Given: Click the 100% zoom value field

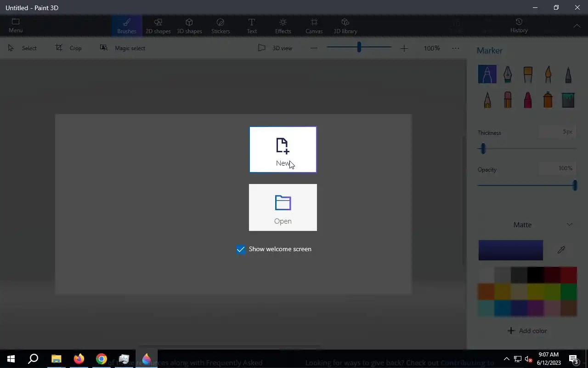Looking at the screenshot, I should (x=432, y=48).
